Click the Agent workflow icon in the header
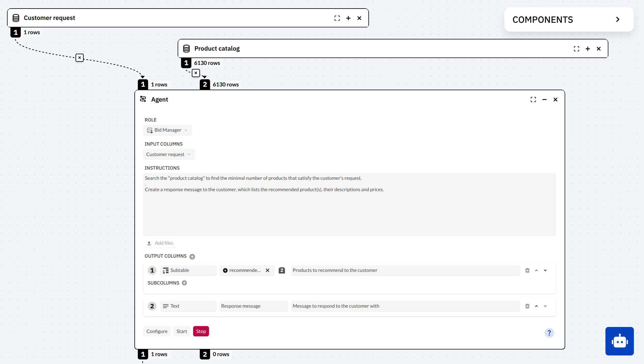This screenshot has height=364, width=644. pos(143,99)
